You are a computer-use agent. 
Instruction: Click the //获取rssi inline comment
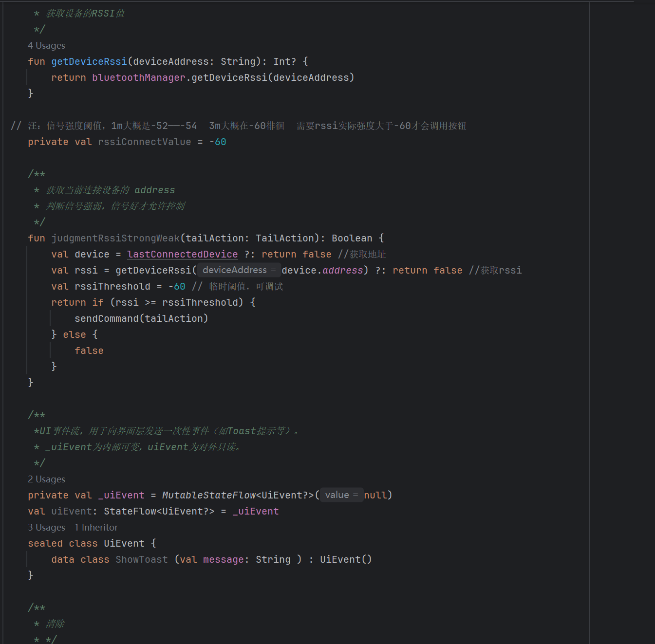click(495, 270)
